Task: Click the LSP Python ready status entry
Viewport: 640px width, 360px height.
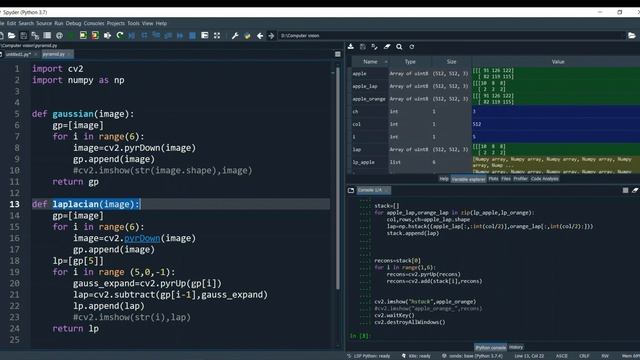Action: pyautogui.click(x=369, y=356)
